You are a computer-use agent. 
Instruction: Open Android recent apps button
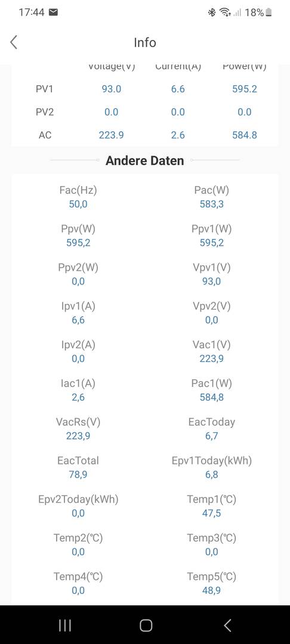pos(65,625)
